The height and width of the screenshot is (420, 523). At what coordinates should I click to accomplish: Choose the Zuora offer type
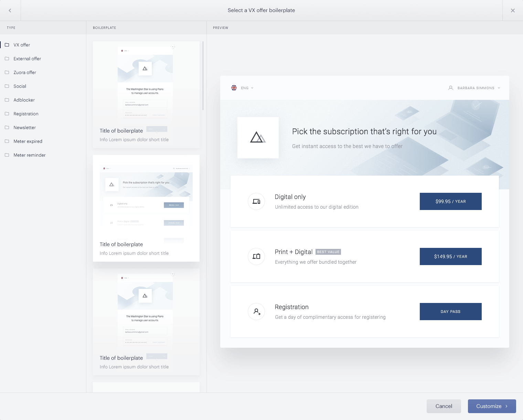25,72
